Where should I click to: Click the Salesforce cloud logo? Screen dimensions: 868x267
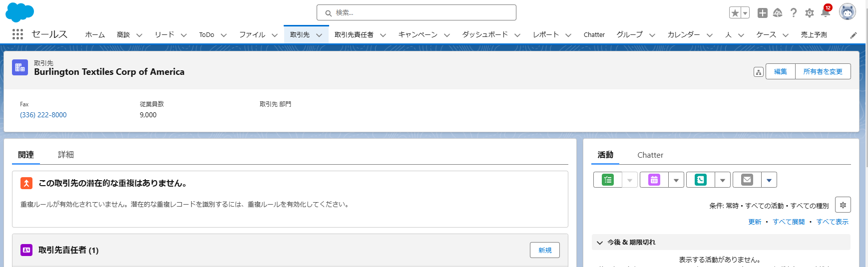point(19,12)
